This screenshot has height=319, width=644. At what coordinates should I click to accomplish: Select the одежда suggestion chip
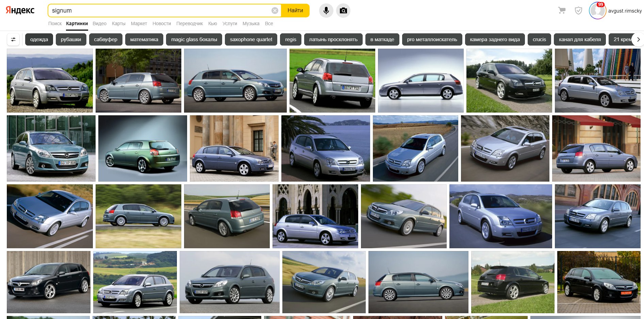click(x=39, y=39)
